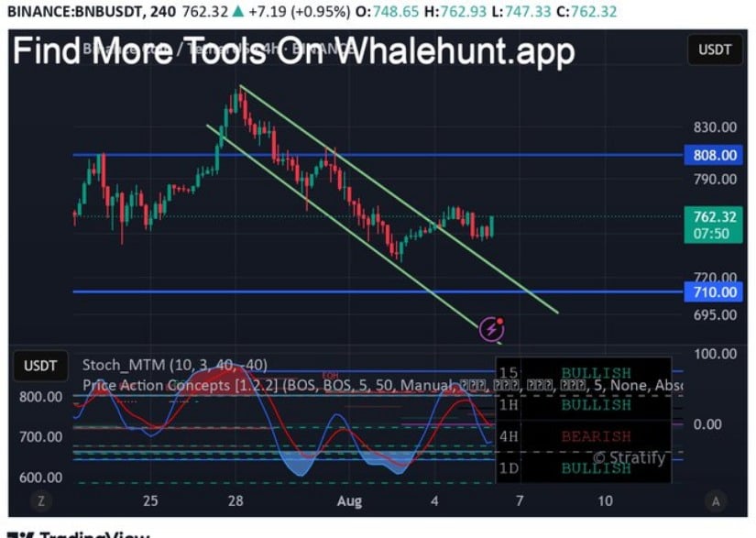Click date 4 on the time axis
The height and width of the screenshot is (538, 756).
(x=434, y=500)
